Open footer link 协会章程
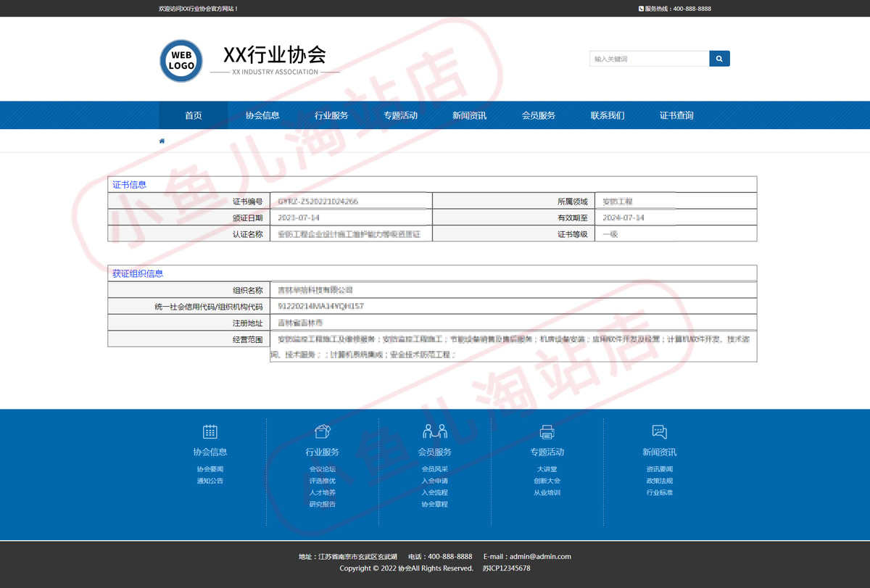Viewport: 870px width, 588px height. click(x=435, y=504)
